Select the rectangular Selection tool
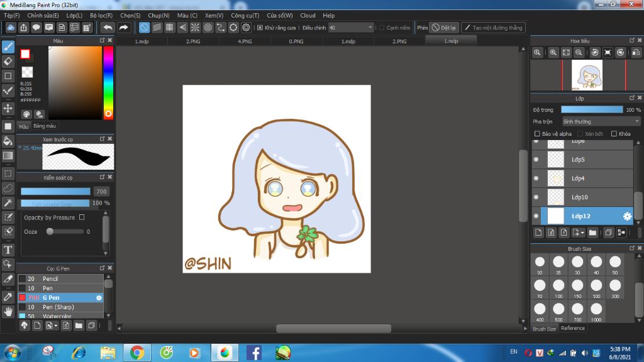The image size is (644, 362). click(x=8, y=173)
